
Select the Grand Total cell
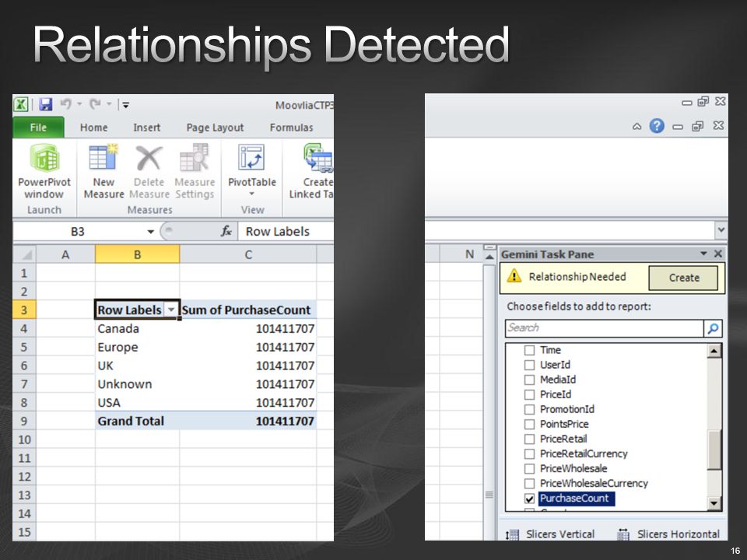click(x=137, y=421)
